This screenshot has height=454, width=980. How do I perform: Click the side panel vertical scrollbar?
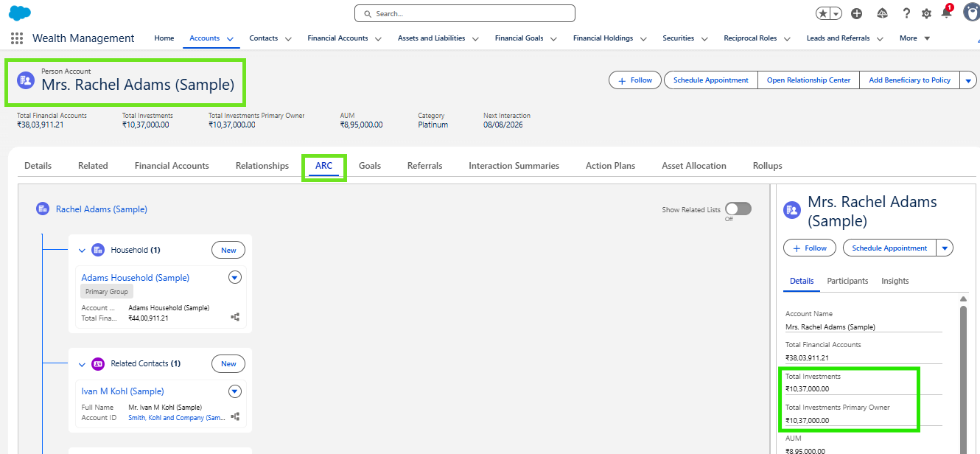(x=962, y=369)
